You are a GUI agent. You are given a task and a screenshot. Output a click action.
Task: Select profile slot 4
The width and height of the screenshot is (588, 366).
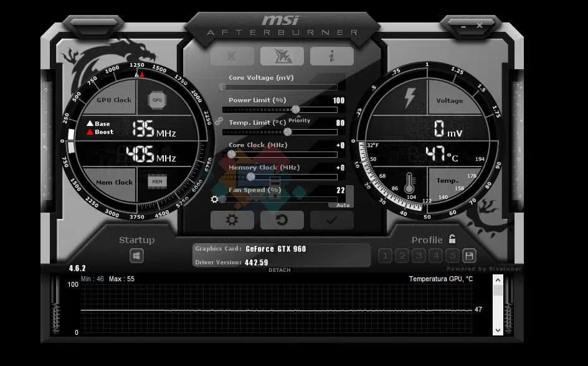click(436, 256)
